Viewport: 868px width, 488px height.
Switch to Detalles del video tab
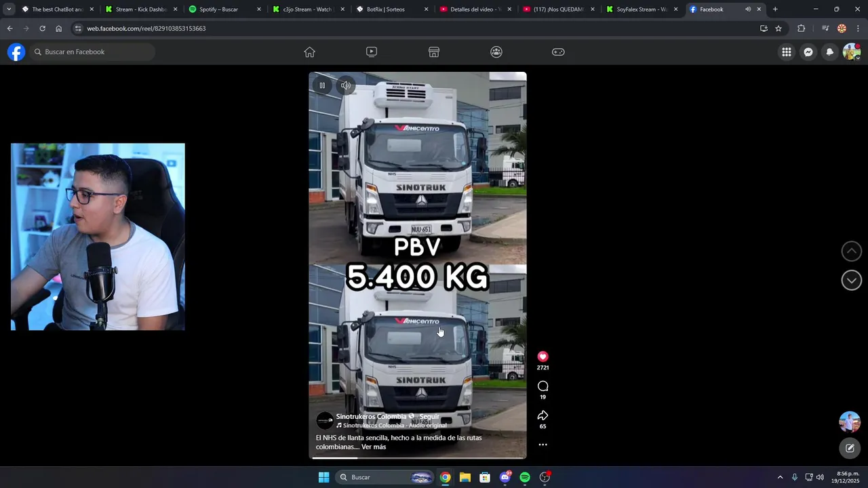click(x=475, y=9)
